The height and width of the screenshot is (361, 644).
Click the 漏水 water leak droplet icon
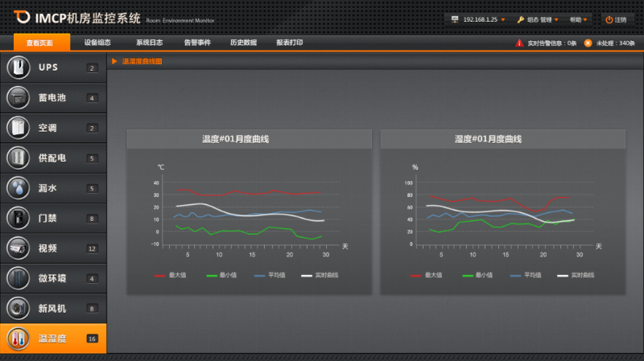[18, 188]
